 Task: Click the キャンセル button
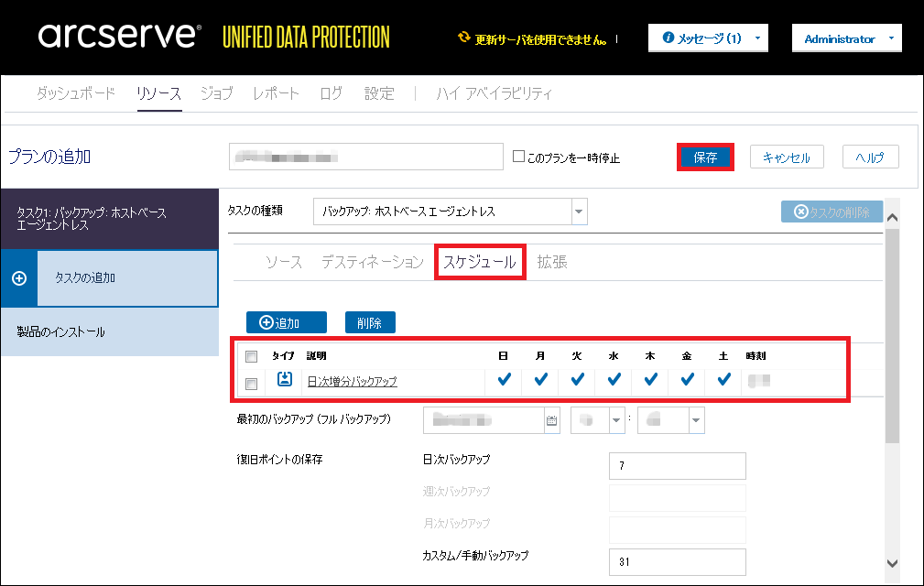[x=787, y=157]
